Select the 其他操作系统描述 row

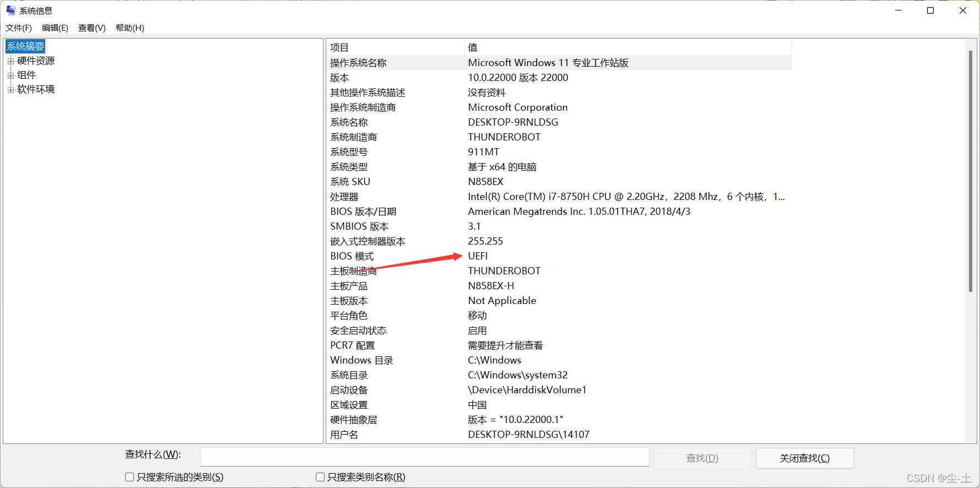[559, 93]
